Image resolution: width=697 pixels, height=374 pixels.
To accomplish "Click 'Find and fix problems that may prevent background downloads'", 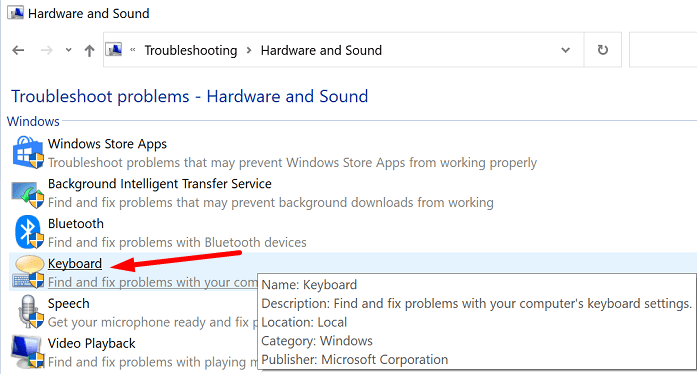I will tap(270, 203).
